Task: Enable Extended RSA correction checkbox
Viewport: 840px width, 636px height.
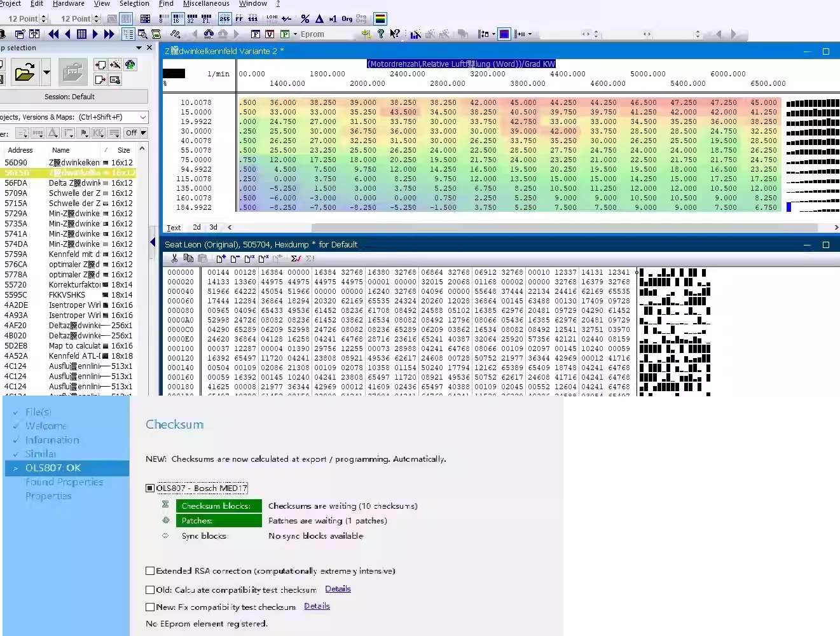Action: coord(151,570)
